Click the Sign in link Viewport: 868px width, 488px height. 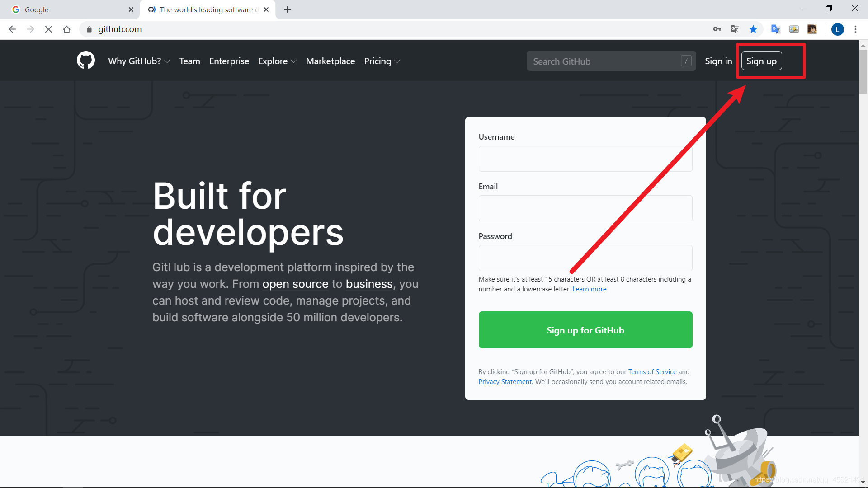click(718, 61)
